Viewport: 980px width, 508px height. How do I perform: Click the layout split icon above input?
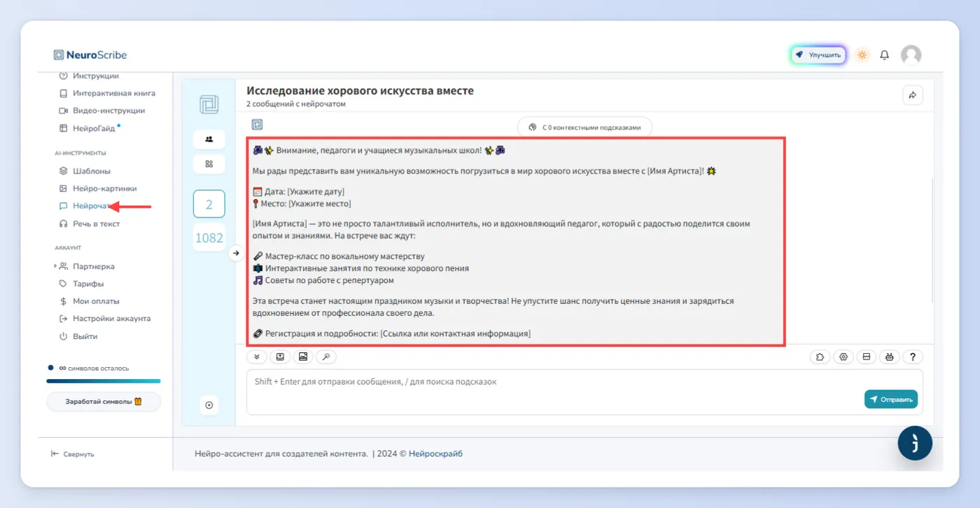867,357
